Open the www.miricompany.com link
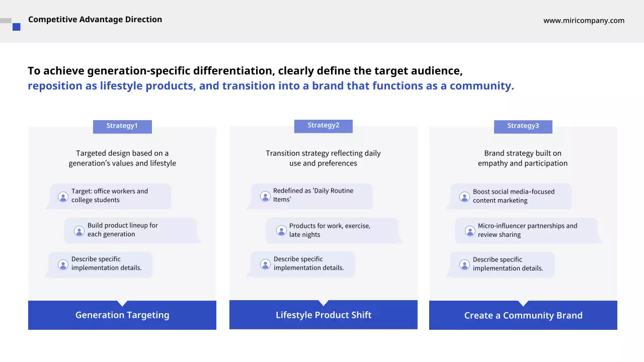Viewport: 644px width, 362px height. tap(584, 21)
